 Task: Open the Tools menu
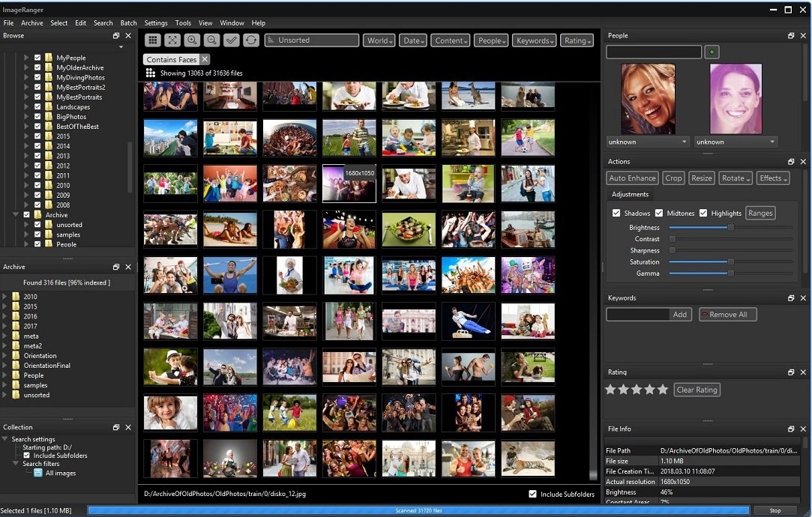point(183,23)
